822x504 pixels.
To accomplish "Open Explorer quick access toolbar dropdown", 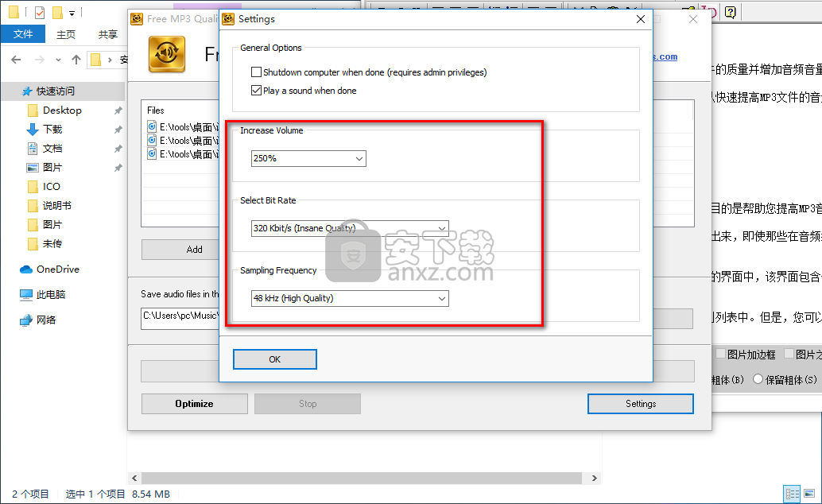I will point(72,13).
